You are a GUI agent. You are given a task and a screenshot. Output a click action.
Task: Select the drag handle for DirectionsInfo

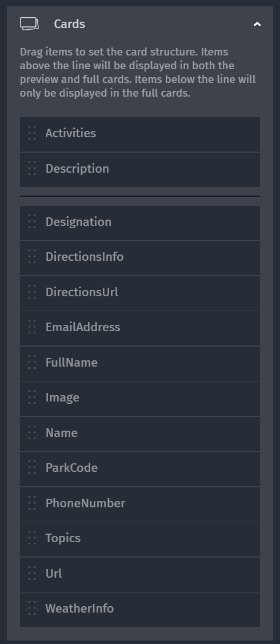pyautogui.click(x=32, y=257)
